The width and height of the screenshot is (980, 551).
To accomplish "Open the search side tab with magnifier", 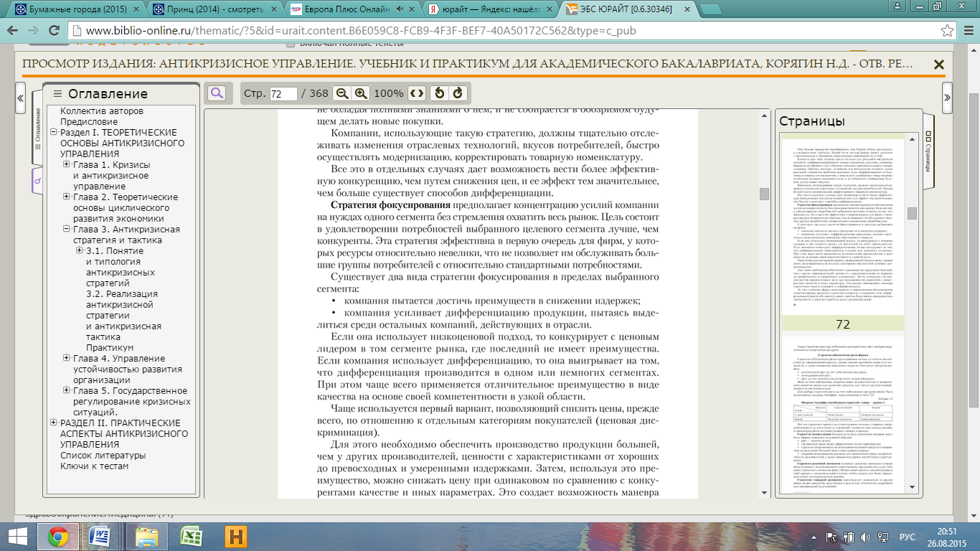I will click(38, 182).
